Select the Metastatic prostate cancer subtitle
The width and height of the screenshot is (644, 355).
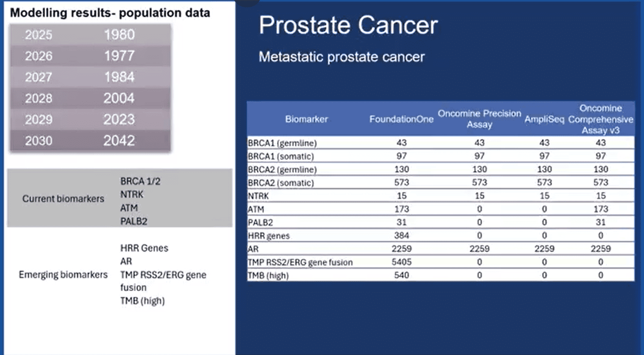(x=341, y=57)
